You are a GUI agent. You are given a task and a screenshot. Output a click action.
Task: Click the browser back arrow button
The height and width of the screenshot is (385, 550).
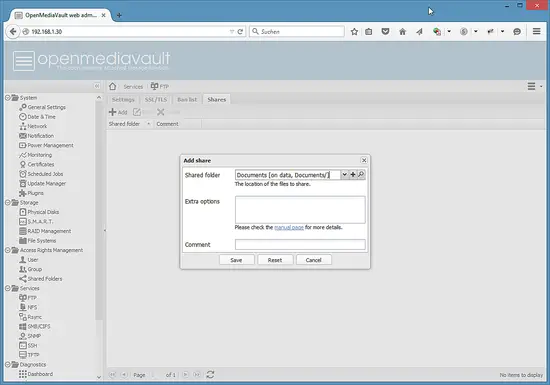(x=13, y=32)
